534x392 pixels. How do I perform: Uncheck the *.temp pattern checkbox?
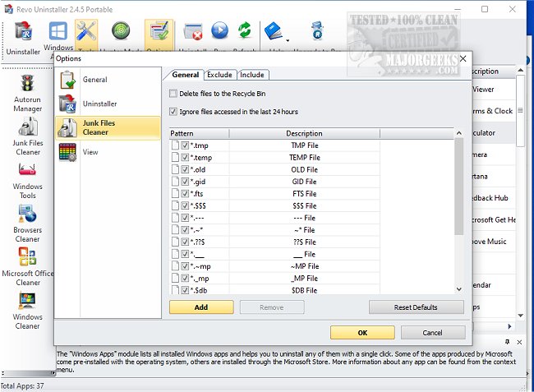coord(185,157)
